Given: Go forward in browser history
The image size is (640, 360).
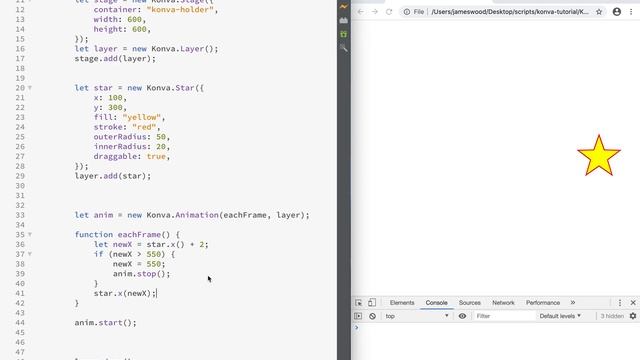Looking at the screenshot, I should (x=375, y=12).
